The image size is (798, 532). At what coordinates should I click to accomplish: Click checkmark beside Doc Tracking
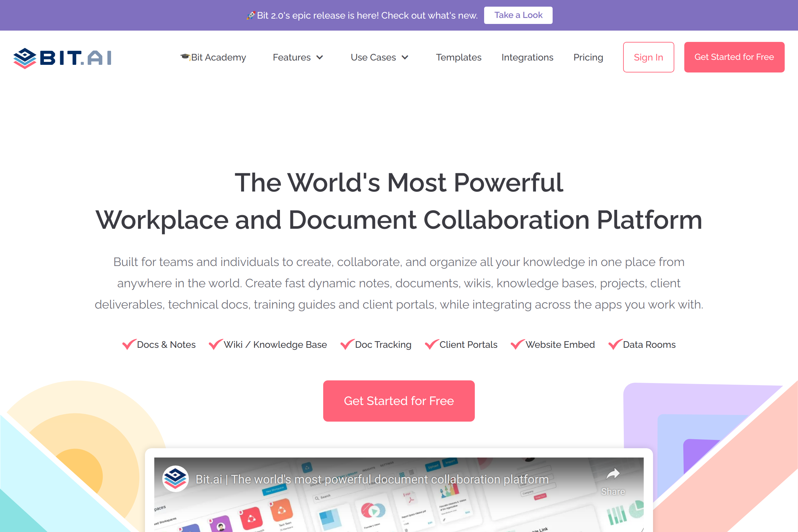347,344
